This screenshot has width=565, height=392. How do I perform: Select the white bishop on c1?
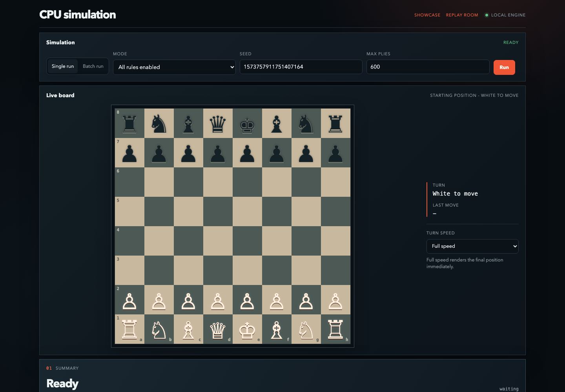point(188,329)
